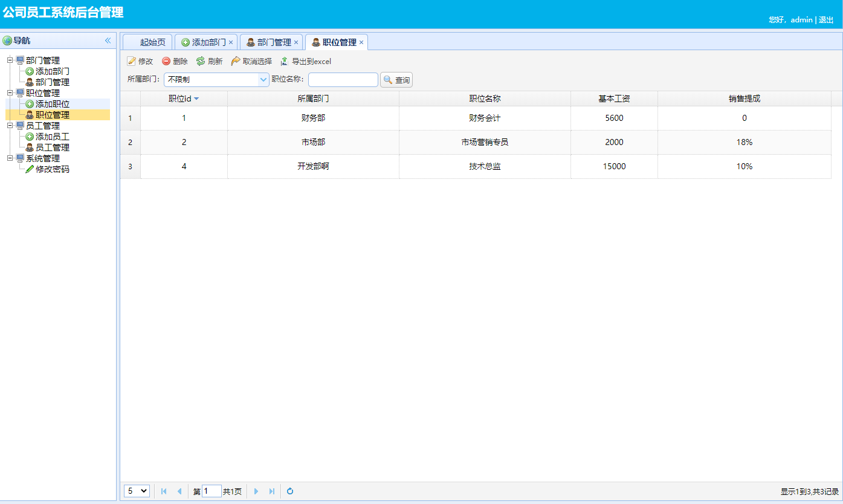Collapse the 职位管理 node in the tree

pyautogui.click(x=8, y=92)
